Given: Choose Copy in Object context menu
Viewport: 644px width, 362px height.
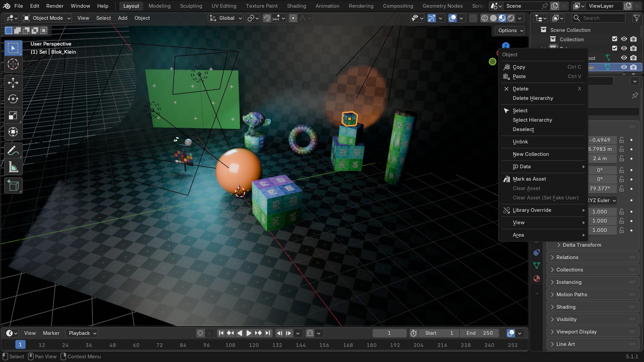Looking at the screenshot, I should pyautogui.click(x=543, y=67).
